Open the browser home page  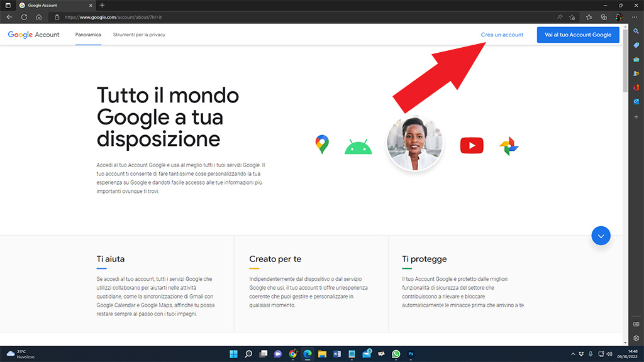[38, 17]
